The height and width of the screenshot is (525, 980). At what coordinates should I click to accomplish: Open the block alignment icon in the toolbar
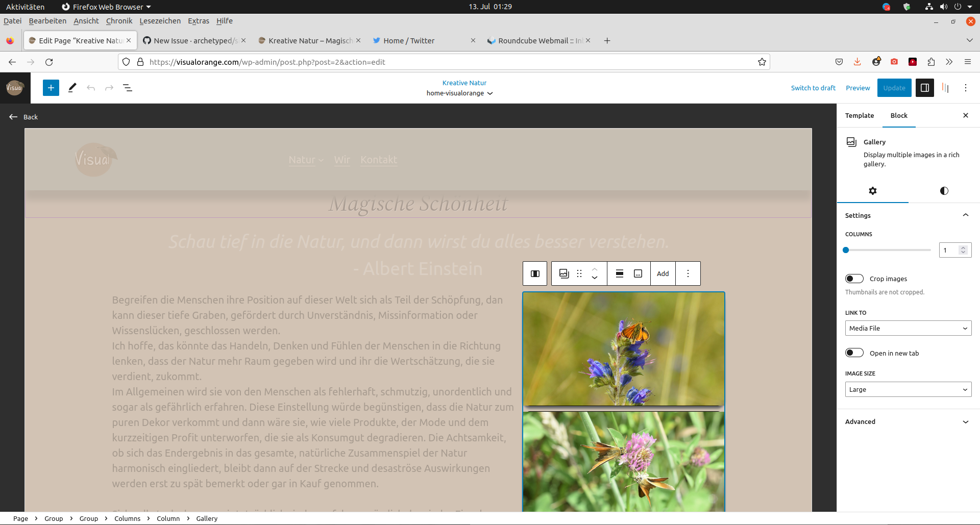(x=619, y=273)
